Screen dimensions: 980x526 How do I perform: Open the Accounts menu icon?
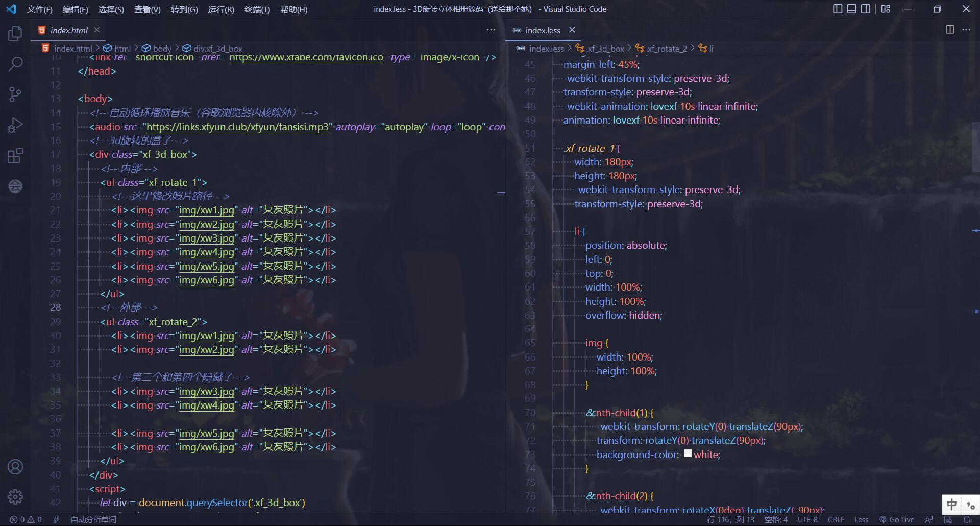[15, 467]
